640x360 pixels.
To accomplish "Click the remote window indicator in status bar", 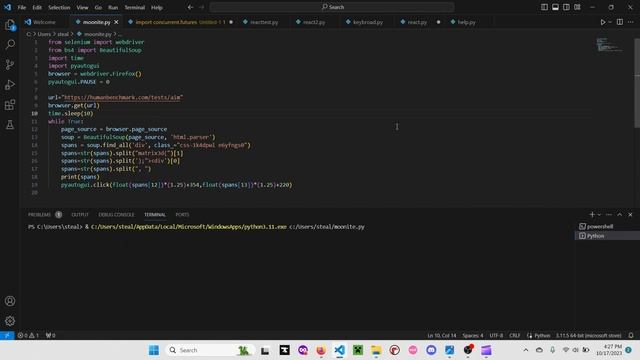I will pos(7,335).
